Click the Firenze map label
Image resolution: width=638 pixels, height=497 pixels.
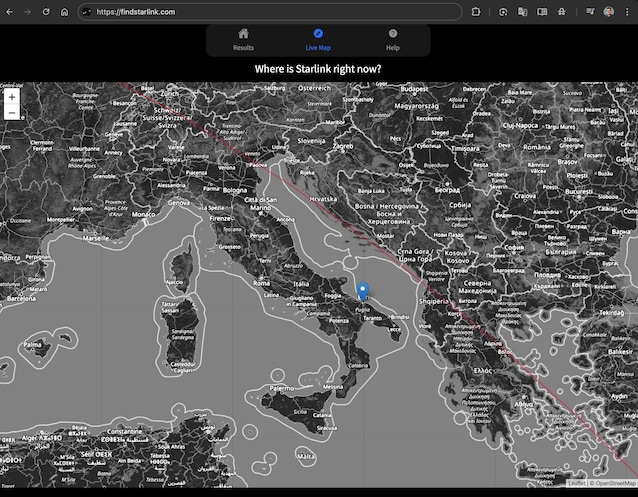220,219
